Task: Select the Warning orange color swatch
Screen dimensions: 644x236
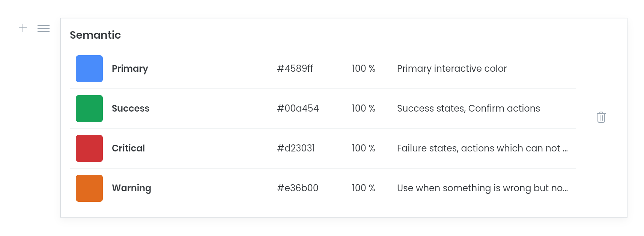Action: (89, 188)
